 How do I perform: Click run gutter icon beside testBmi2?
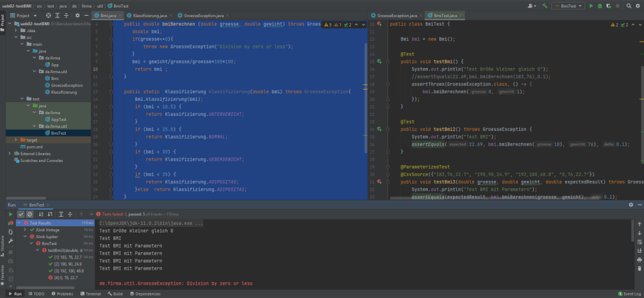pyautogui.click(x=380, y=129)
